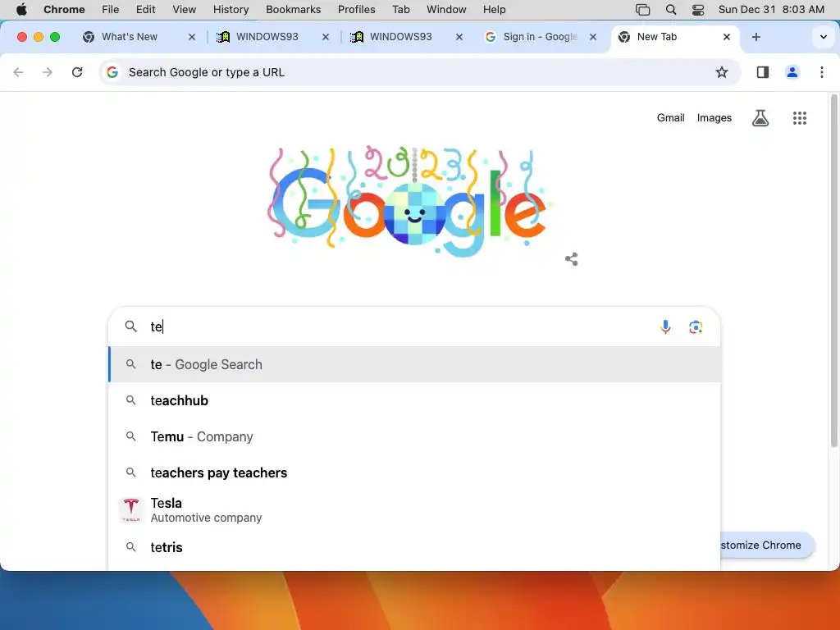Select the 'te - Google Search' suggestion
This screenshot has width=840, height=630.
click(414, 364)
